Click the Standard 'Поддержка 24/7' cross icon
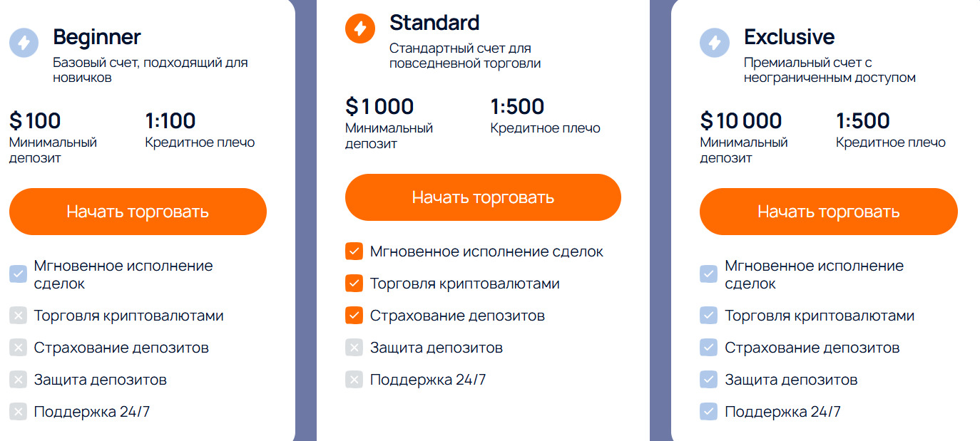This screenshot has height=441, width=980. click(x=354, y=380)
